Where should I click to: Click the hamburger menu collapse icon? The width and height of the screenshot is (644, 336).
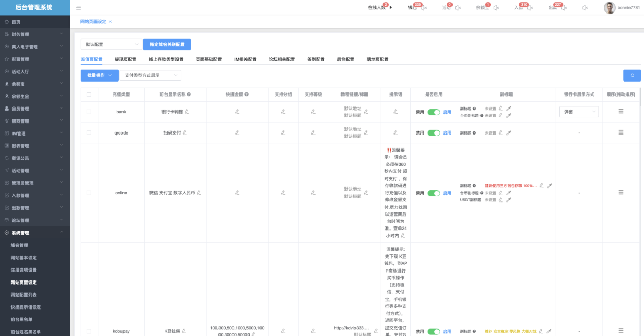[78, 8]
